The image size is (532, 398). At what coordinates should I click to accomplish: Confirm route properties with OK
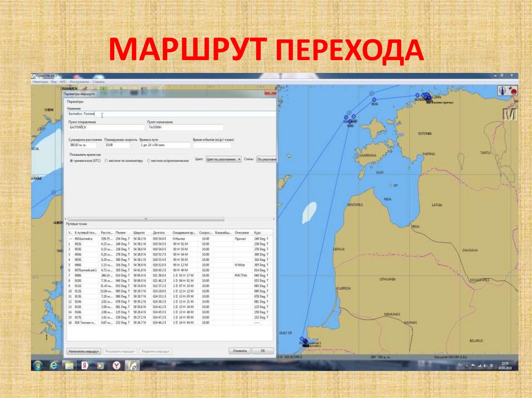262,351
